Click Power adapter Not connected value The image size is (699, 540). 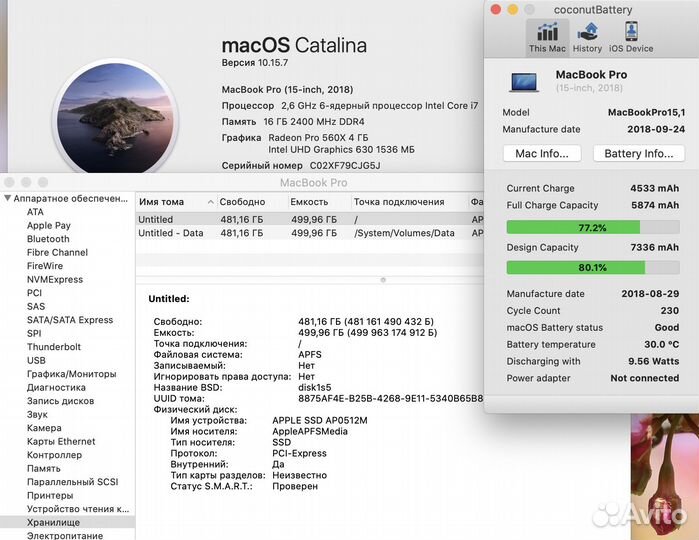click(x=645, y=378)
